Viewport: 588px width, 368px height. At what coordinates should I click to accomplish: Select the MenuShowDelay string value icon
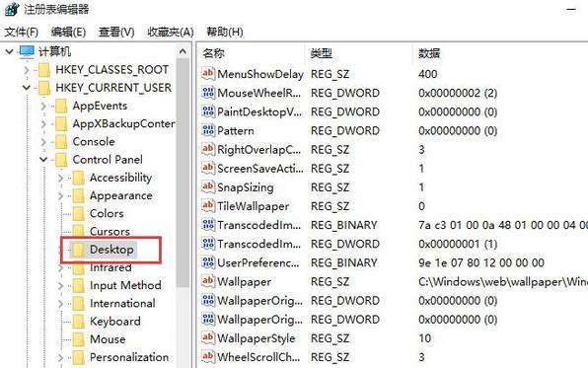pyautogui.click(x=208, y=73)
